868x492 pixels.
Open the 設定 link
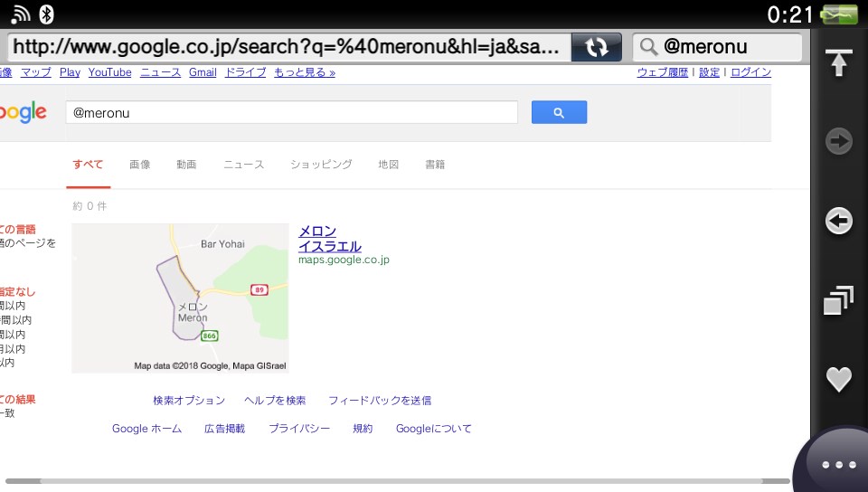tap(709, 72)
